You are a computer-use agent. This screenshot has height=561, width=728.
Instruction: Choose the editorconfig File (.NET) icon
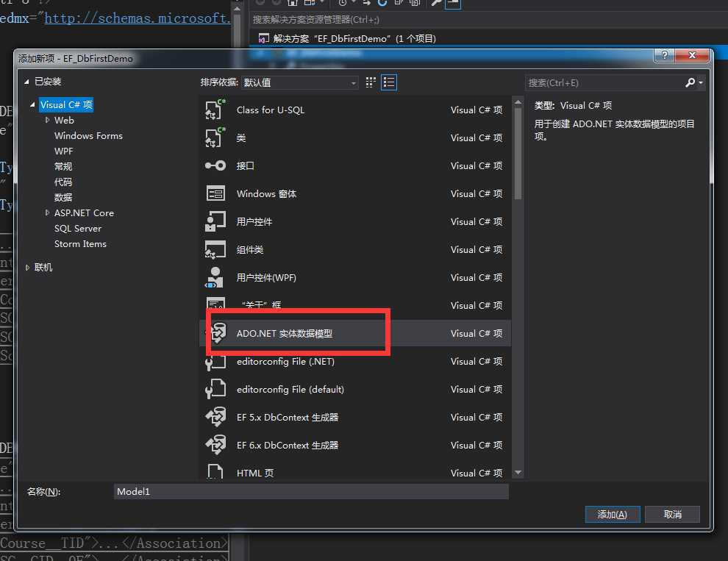(215, 362)
